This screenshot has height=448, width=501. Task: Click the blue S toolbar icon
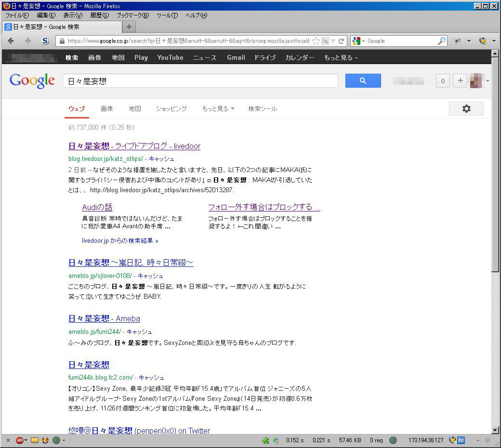coord(45,41)
